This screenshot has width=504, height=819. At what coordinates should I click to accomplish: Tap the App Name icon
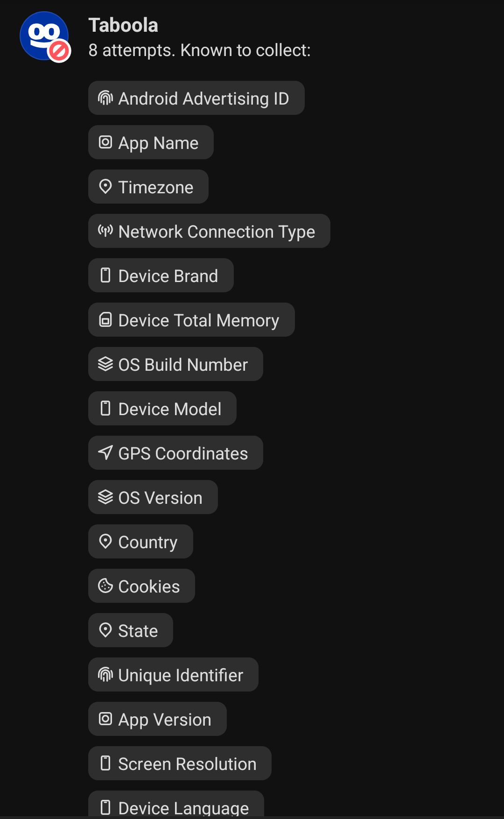(x=105, y=142)
